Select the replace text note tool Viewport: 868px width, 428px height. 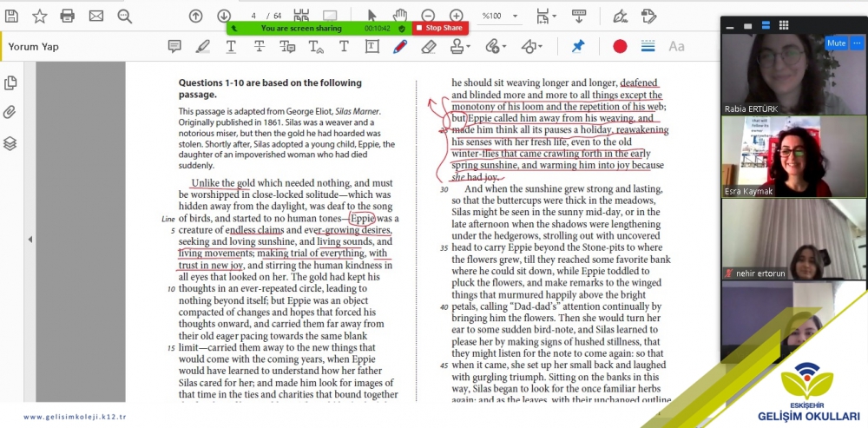click(287, 47)
